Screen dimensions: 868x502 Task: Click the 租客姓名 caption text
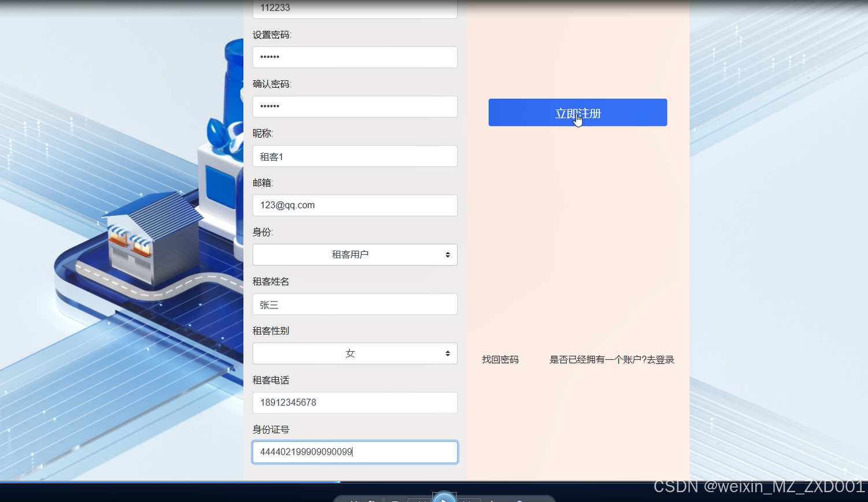tap(271, 281)
